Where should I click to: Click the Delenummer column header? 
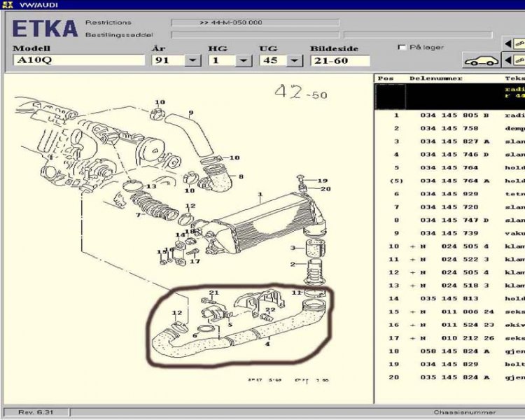[x=435, y=78]
